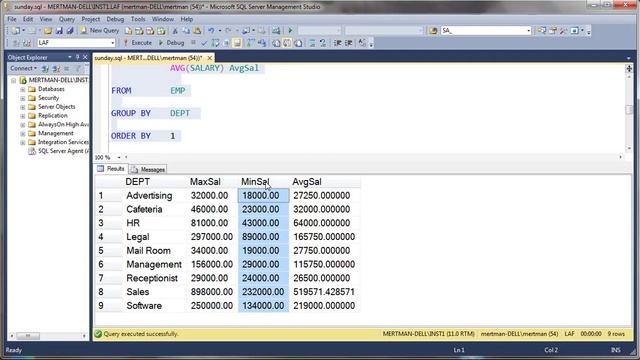Open the Edit menu
Screen dimensions: 640x360
coord(28,19)
